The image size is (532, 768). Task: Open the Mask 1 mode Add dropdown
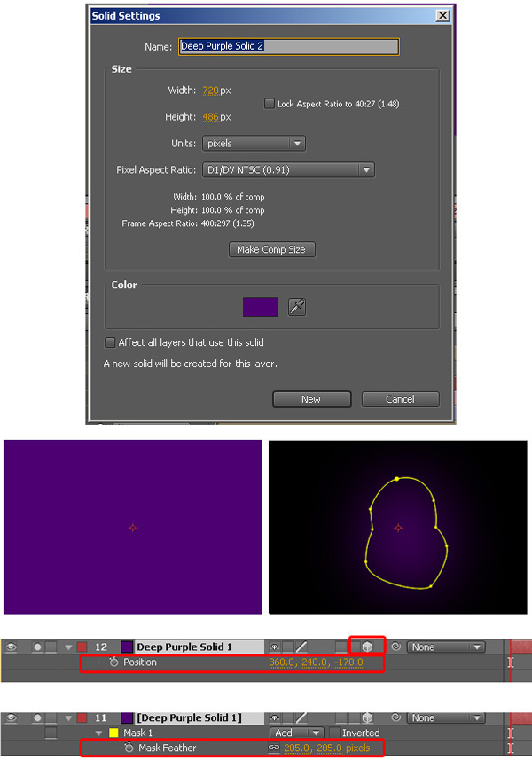[296, 733]
